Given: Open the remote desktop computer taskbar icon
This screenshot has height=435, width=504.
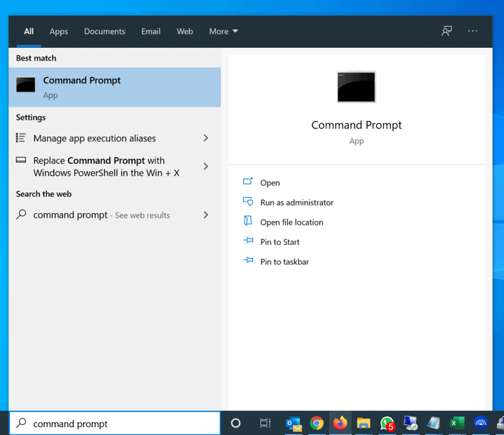Looking at the screenshot, I should point(410,423).
